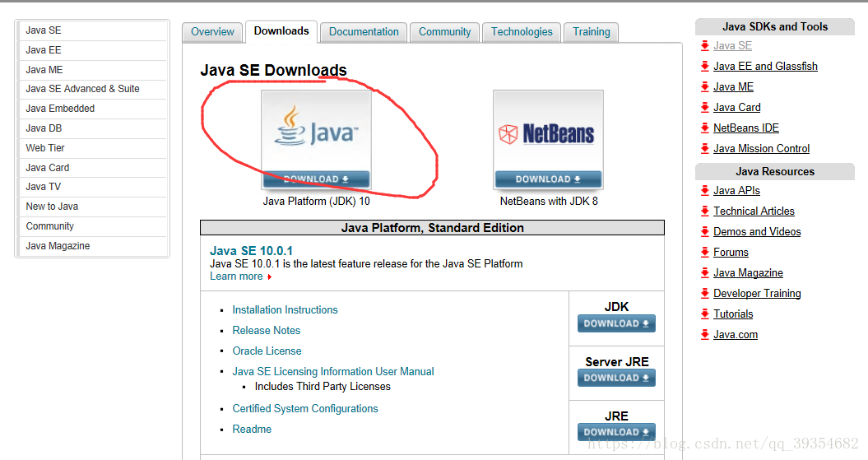Open the Forums link
Image resolution: width=868 pixels, height=460 pixels.
click(731, 253)
